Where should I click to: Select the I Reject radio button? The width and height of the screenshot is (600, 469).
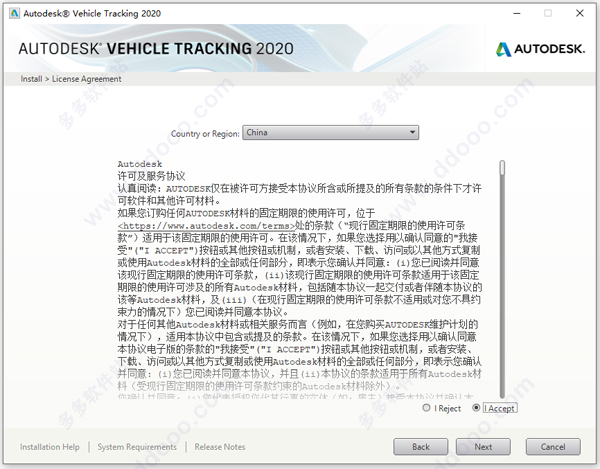click(426, 408)
